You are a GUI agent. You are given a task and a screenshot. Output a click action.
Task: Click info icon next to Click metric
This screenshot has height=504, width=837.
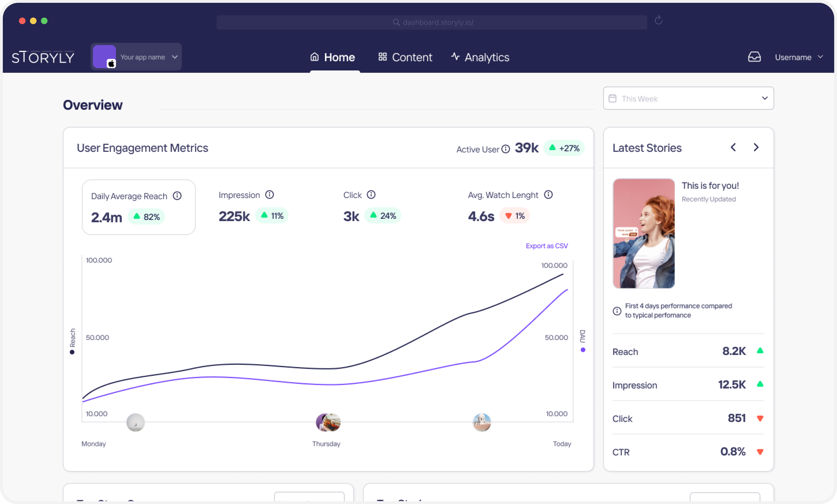[371, 195]
